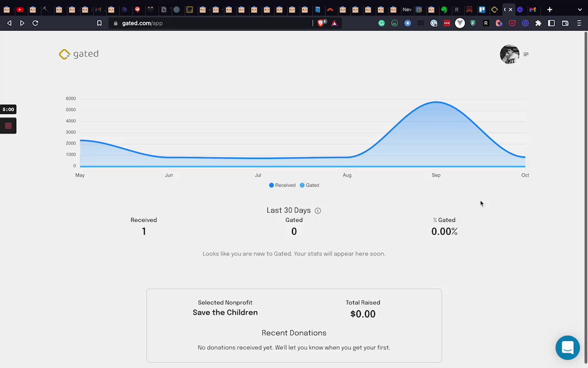Open the red LastPass extension icon
Viewport: 588px width, 368px height.
click(447, 24)
